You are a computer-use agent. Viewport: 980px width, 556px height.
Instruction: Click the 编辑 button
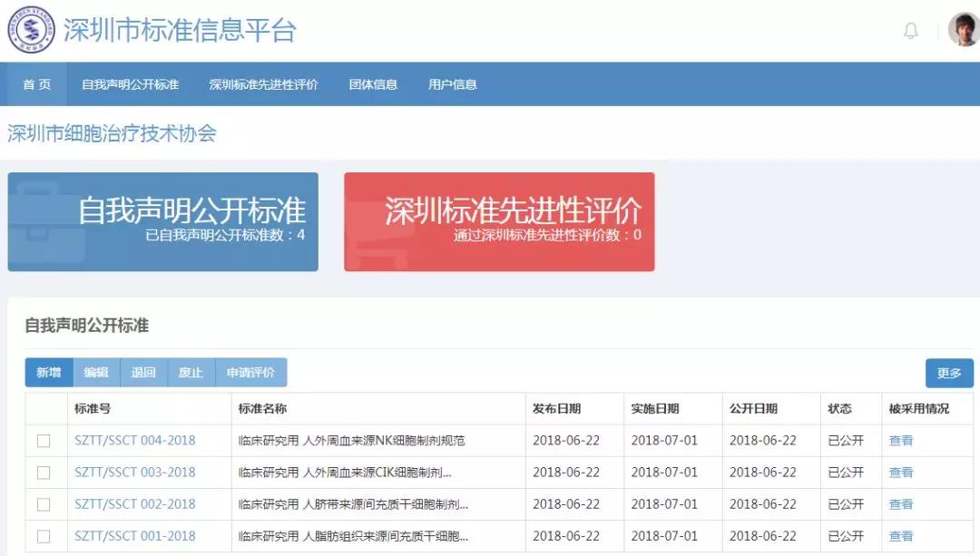click(96, 373)
